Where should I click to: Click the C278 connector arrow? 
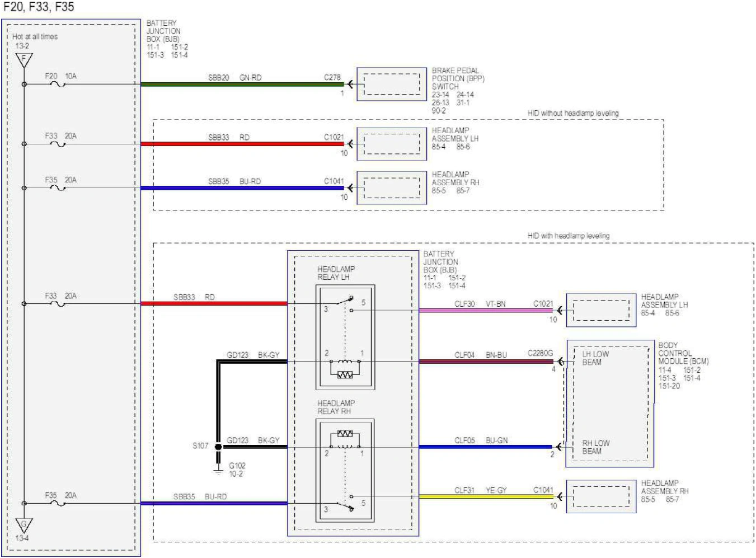click(x=350, y=85)
